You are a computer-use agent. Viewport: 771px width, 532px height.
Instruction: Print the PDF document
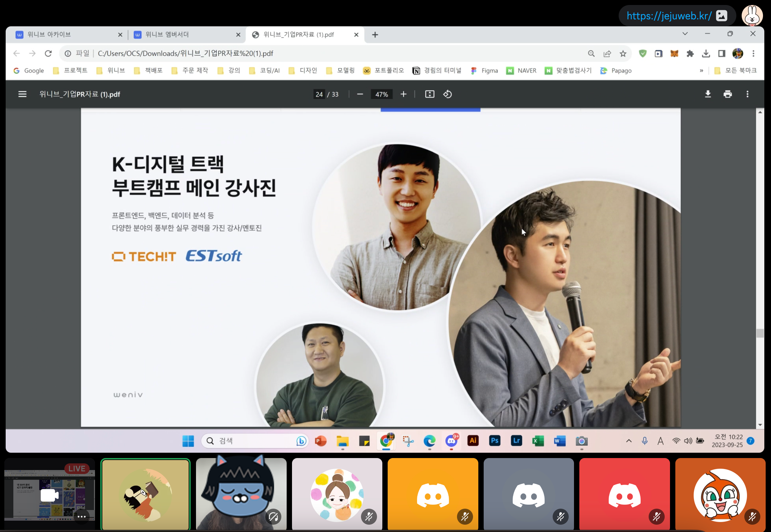(727, 94)
